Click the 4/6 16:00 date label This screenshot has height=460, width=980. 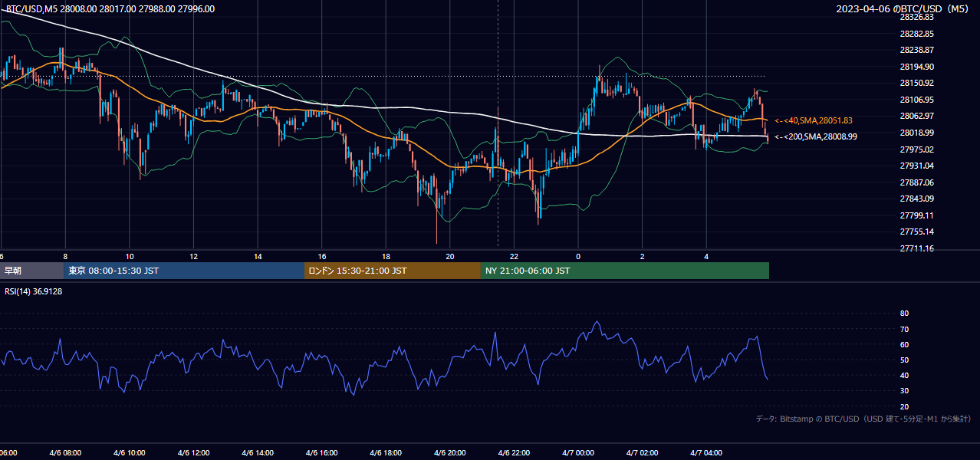click(322, 453)
